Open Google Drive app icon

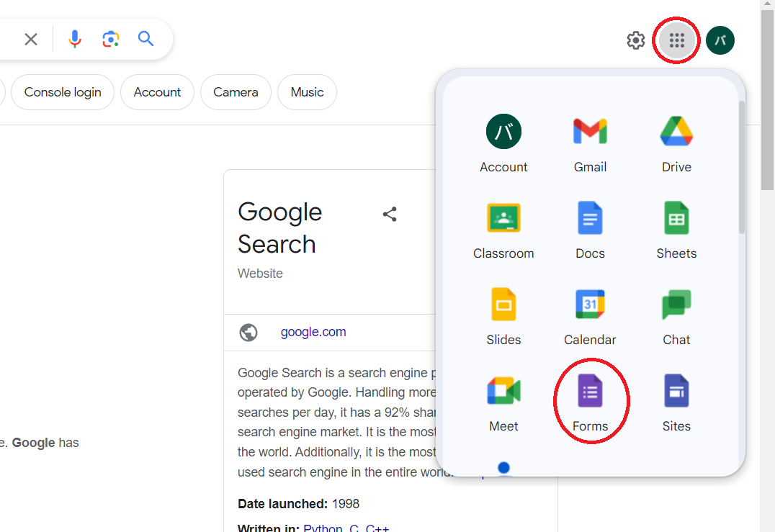point(676,144)
